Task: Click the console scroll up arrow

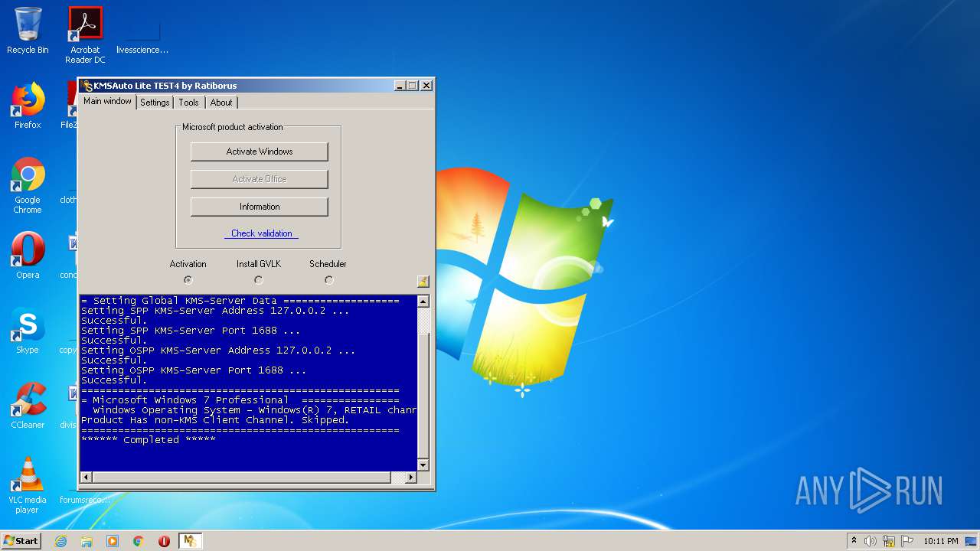Action: coord(423,302)
